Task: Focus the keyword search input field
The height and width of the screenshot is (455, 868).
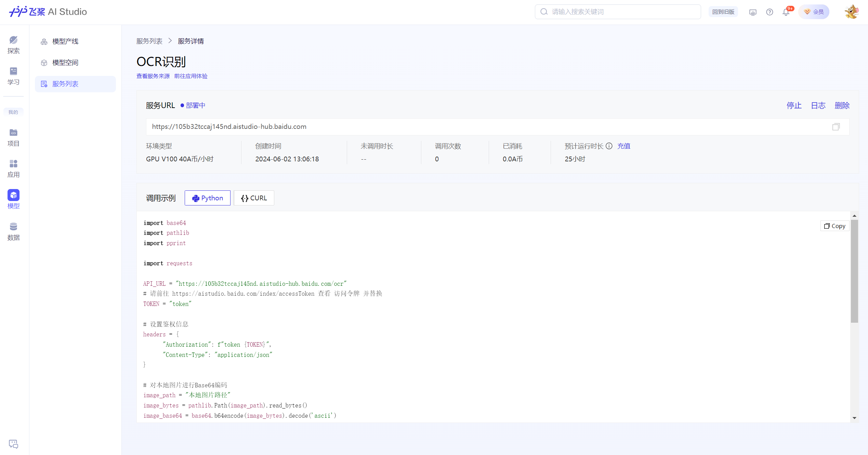Action: click(618, 12)
